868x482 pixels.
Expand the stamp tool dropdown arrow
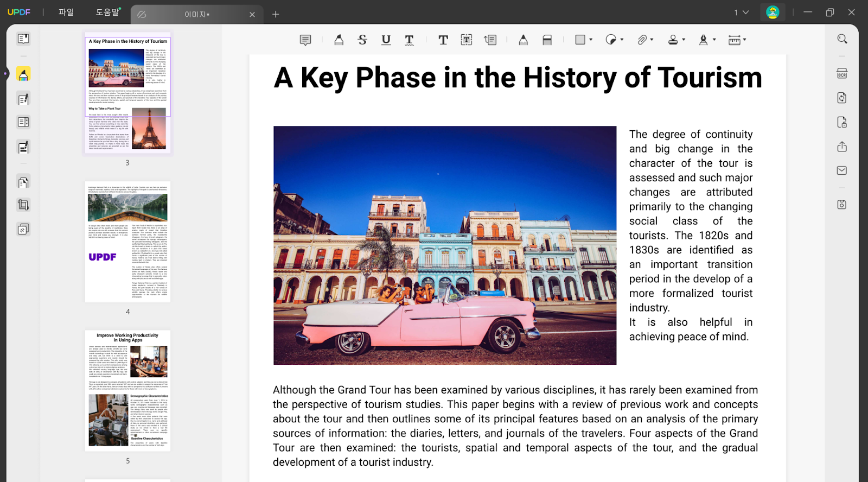tap(684, 40)
